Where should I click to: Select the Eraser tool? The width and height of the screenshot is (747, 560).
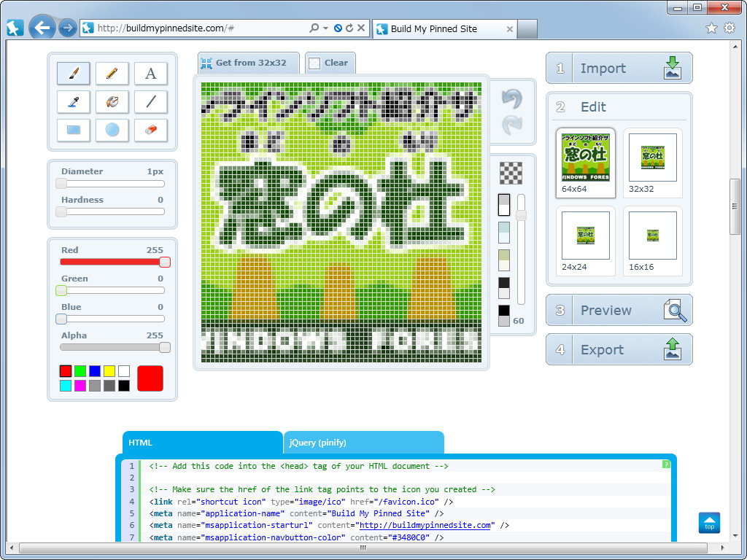150,130
